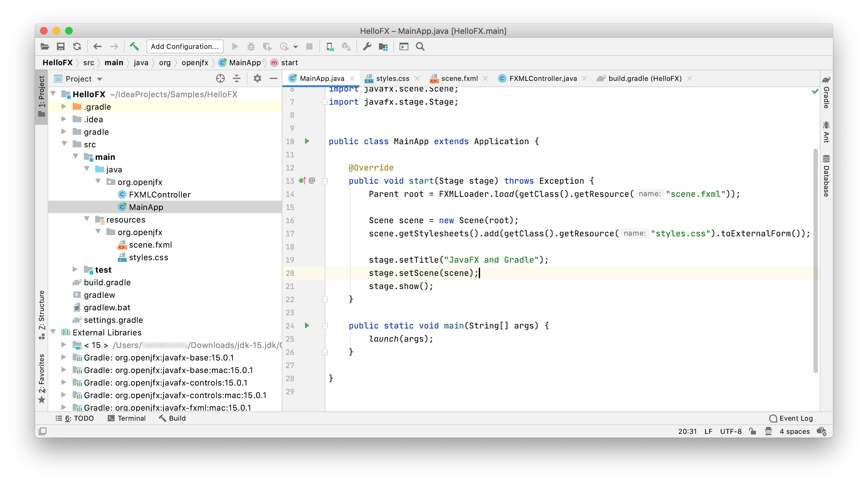Viewport: 868px width, 484px height.
Task: Open the Project view dropdown
Action: (x=99, y=79)
